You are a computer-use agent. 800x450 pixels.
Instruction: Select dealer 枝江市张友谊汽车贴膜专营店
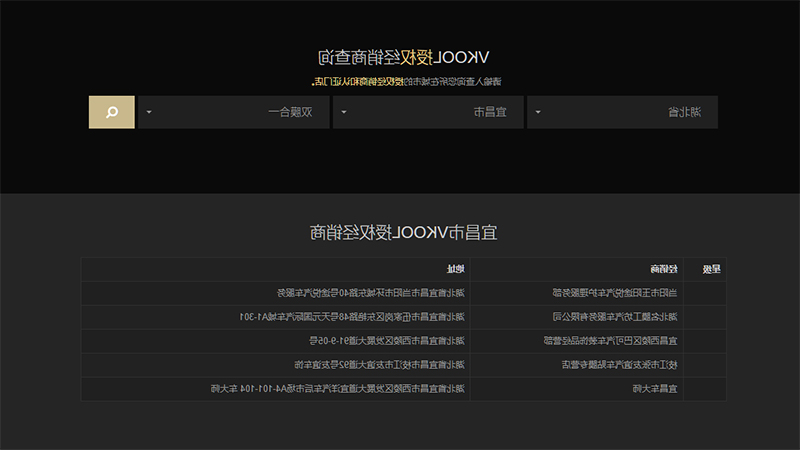619,365
